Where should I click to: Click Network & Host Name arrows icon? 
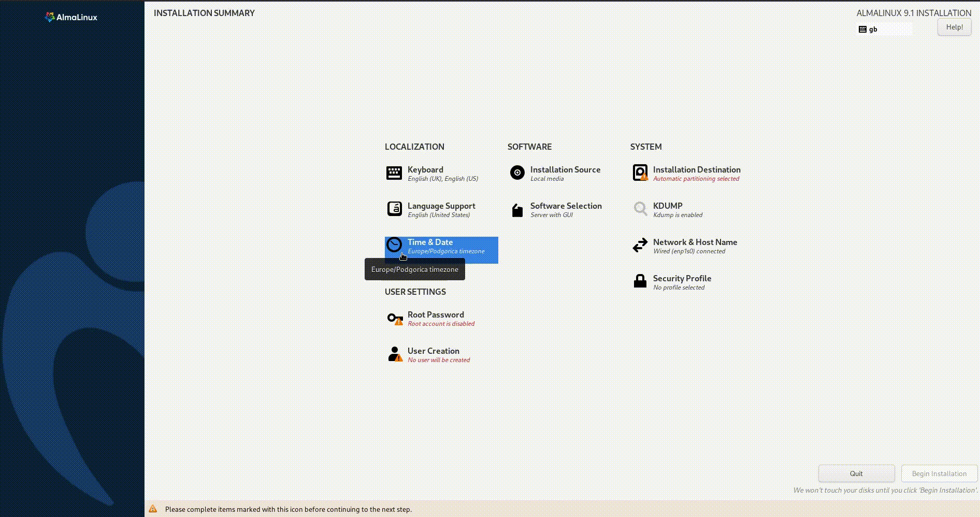(x=640, y=245)
